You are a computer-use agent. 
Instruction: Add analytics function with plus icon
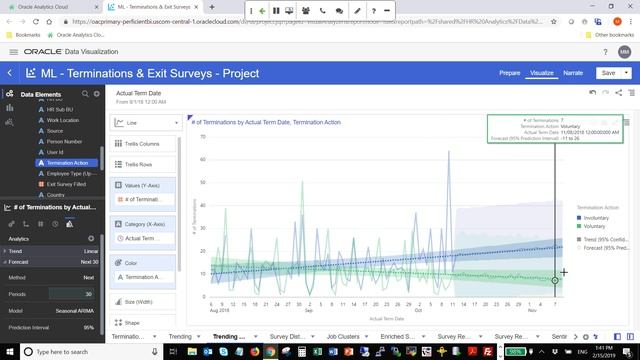tap(91, 238)
